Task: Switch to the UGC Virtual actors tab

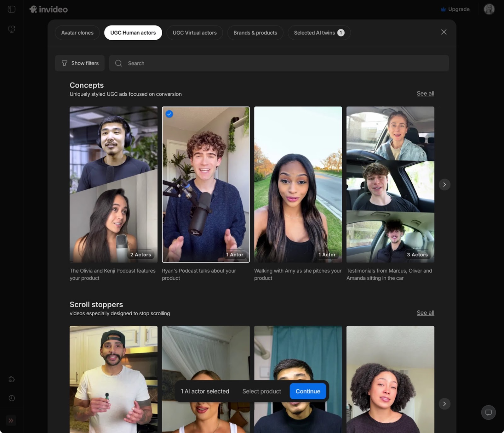Action: pyautogui.click(x=194, y=32)
